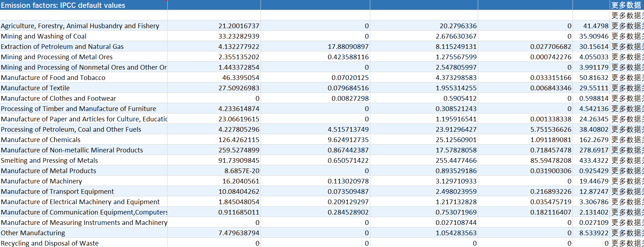Click the cell with 16.2040561

[214, 181]
